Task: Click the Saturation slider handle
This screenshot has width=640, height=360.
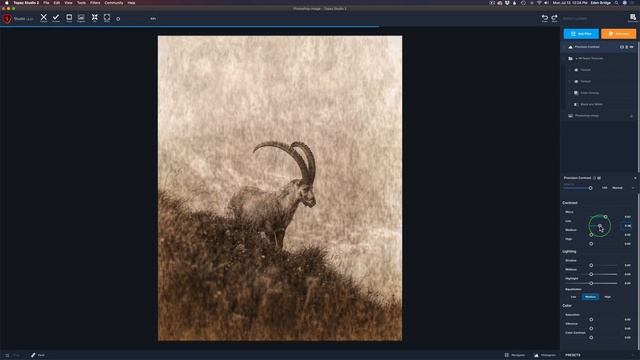Action: point(591,320)
